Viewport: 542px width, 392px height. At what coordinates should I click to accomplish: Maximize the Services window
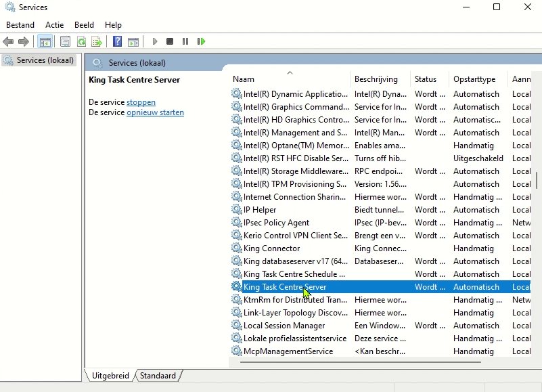tap(497, 7)
